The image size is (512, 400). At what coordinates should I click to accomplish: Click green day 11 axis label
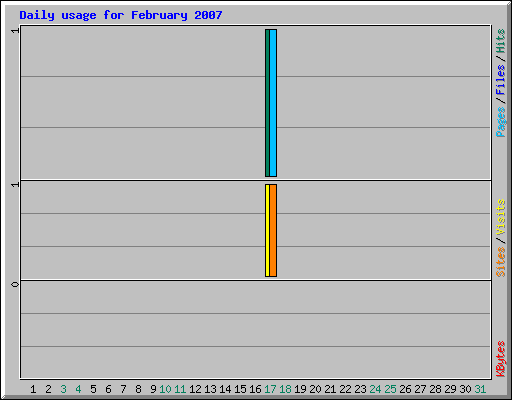(x=180, y=389)
